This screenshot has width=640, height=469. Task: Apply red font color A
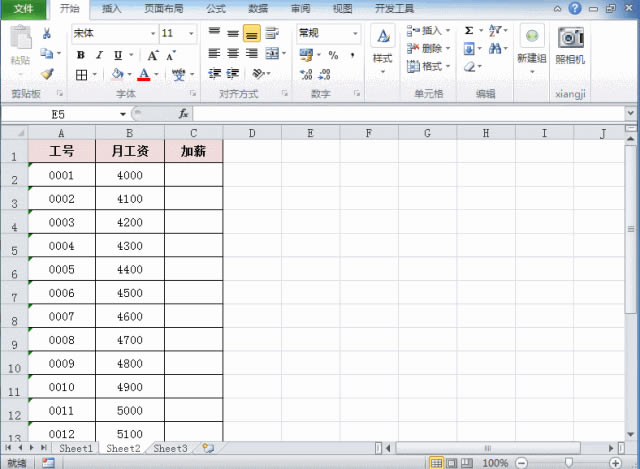tap(144, 74)
